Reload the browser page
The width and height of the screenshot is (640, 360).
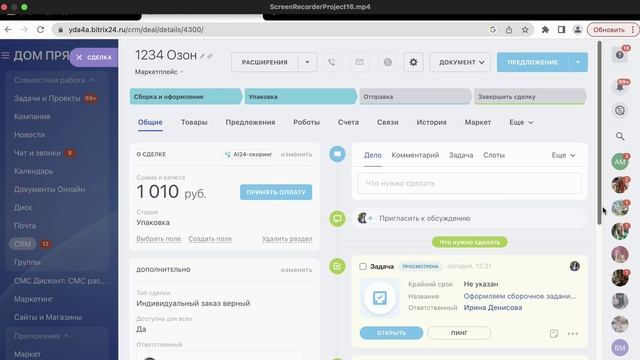[40, 29]
